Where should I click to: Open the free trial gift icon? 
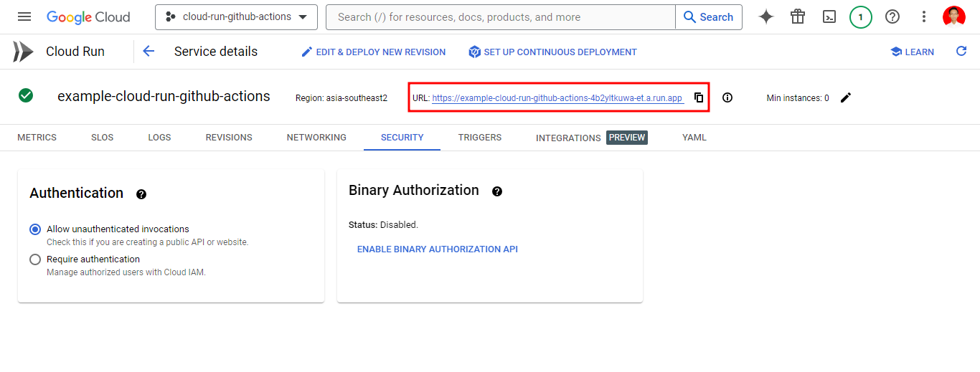(798, 16)
